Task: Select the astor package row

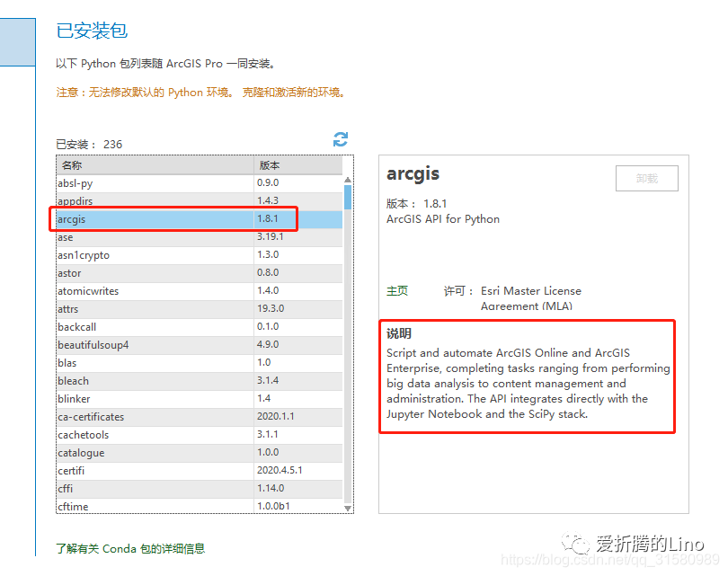Action: [200, 273]
